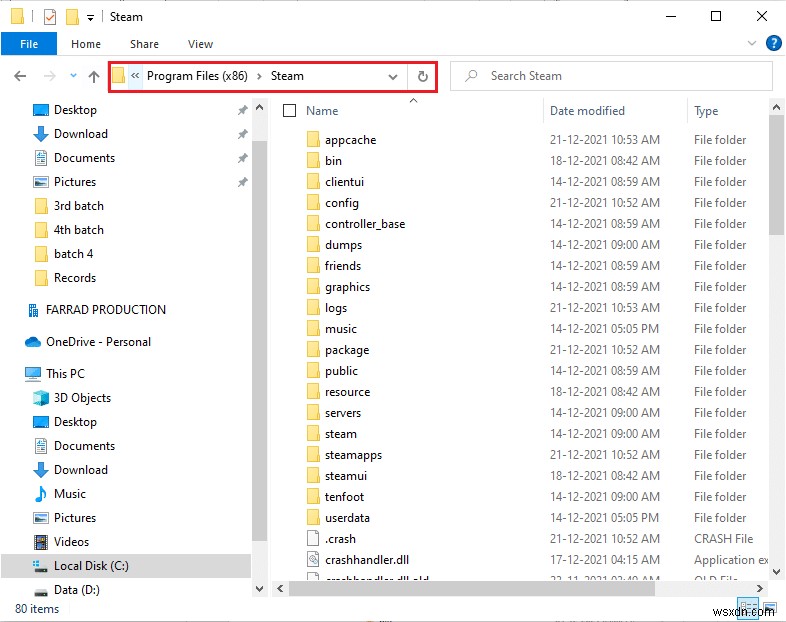Viewport: 786px width, 622px height.
Task: Open Music under This PC
Action: [x=70, y=494]
